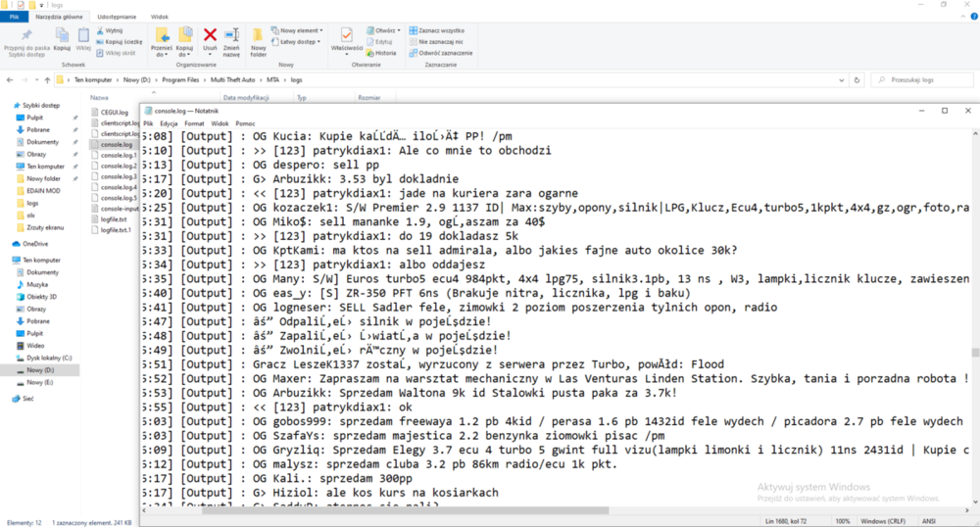Open Obiekty 3D in the sidebar
Image resolution: width=980 pixels, height=527 pixels.
36,297
